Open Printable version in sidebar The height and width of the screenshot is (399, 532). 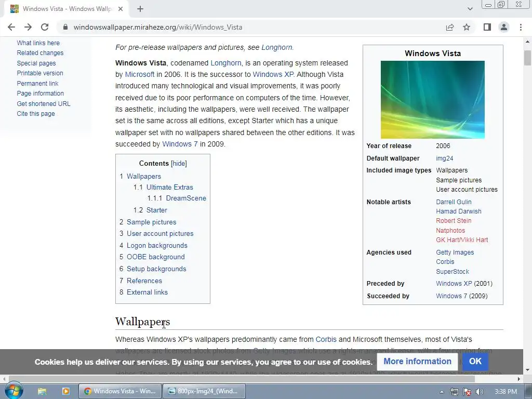tap(39, 73)
